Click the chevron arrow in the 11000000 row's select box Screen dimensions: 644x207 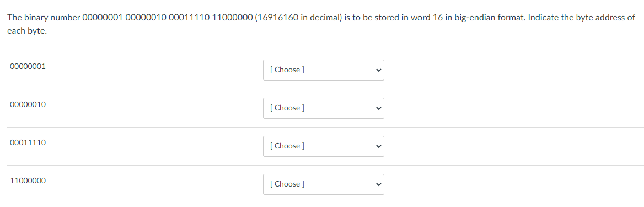pos(378,184)
